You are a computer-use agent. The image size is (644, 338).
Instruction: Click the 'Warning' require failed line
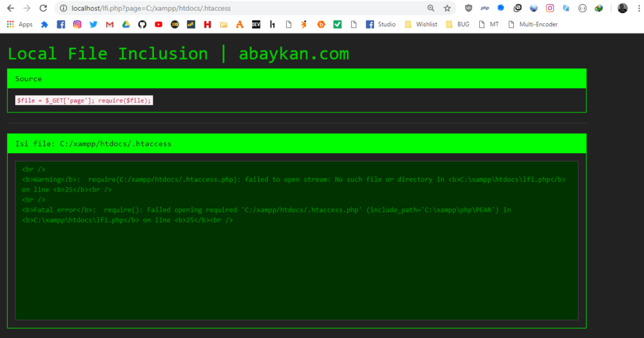[294, 180]
